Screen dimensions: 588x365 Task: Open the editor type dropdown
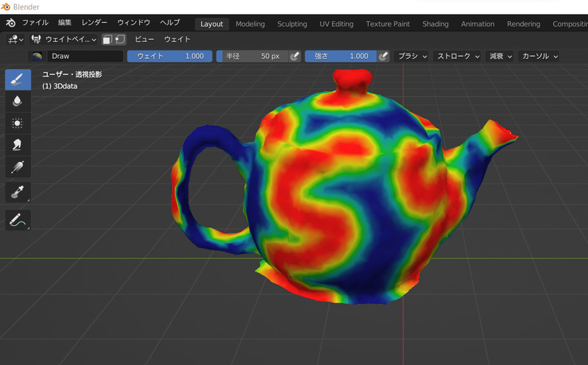15,40
